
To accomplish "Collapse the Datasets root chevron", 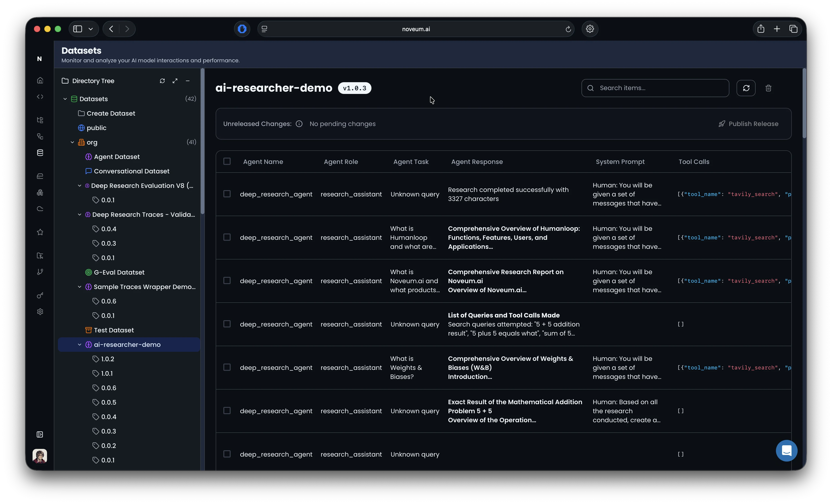I will pyautogui.click(x=65, y=99).
